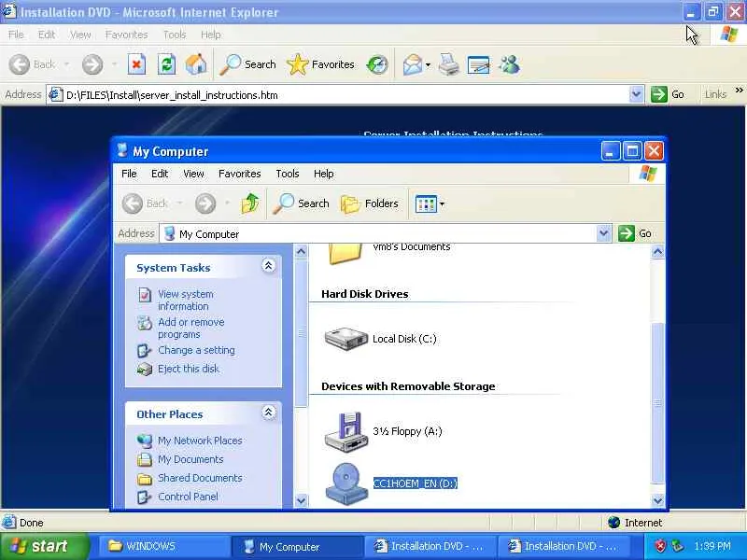
Task: Collapse the System Tasks panel
Action: [268, 266]
